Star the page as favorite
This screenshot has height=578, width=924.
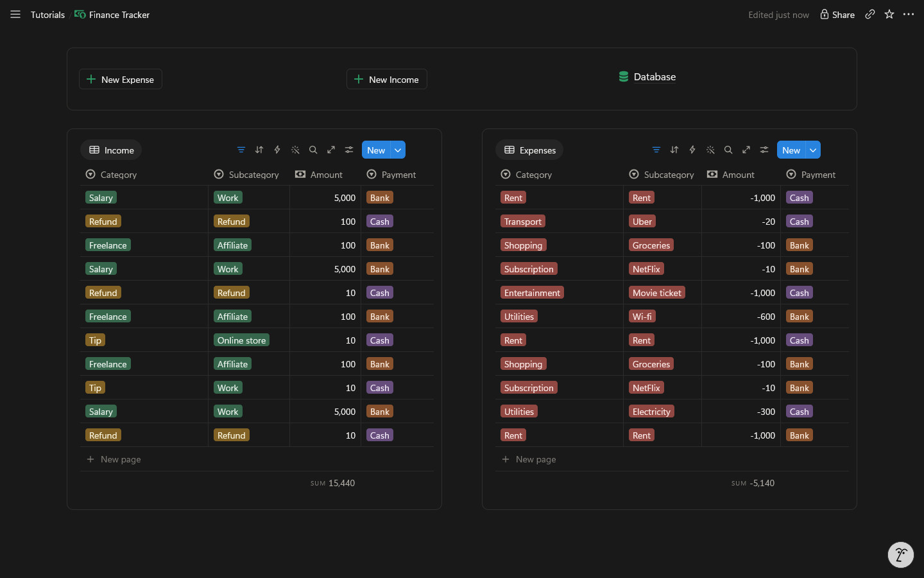(x=889, y=14)
